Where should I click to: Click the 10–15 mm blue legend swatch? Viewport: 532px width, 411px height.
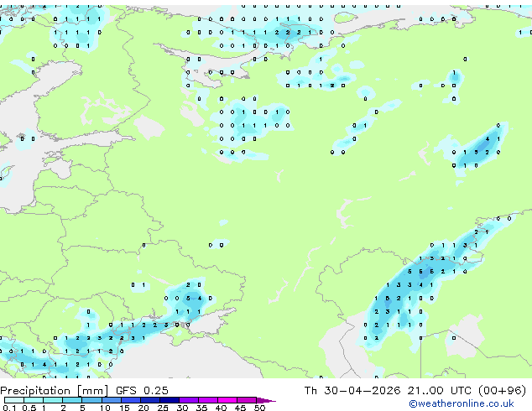click(112, 400)
